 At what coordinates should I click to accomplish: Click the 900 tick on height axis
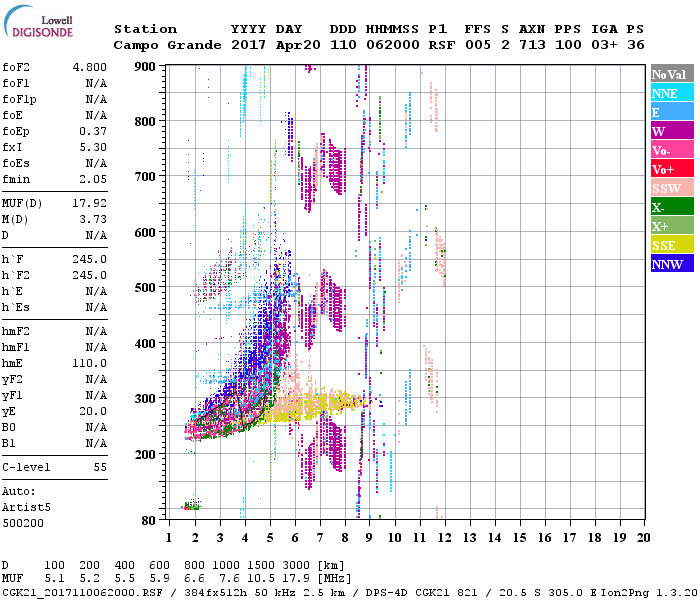click(x=147, y=66)
